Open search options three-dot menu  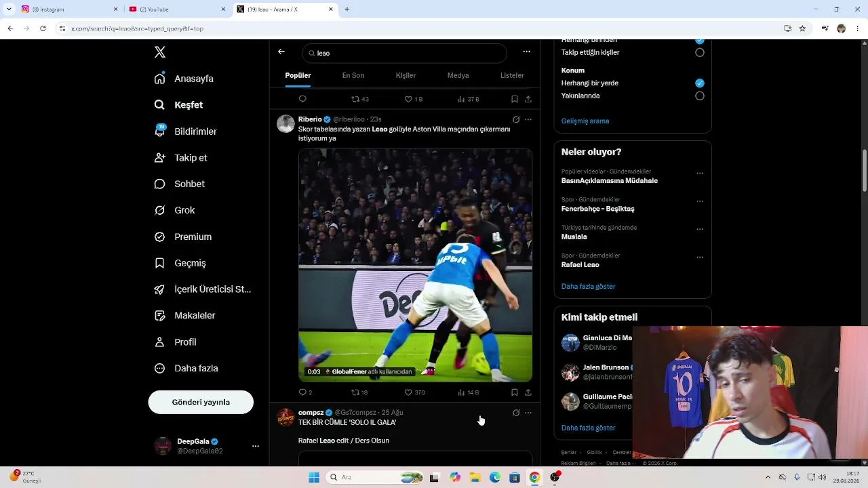526,52
